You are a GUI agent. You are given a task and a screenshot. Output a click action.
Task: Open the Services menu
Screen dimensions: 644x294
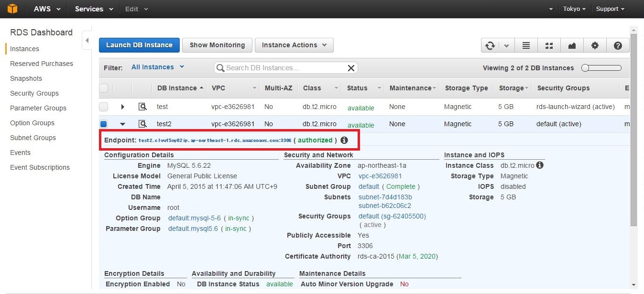(x=94, y=9)
